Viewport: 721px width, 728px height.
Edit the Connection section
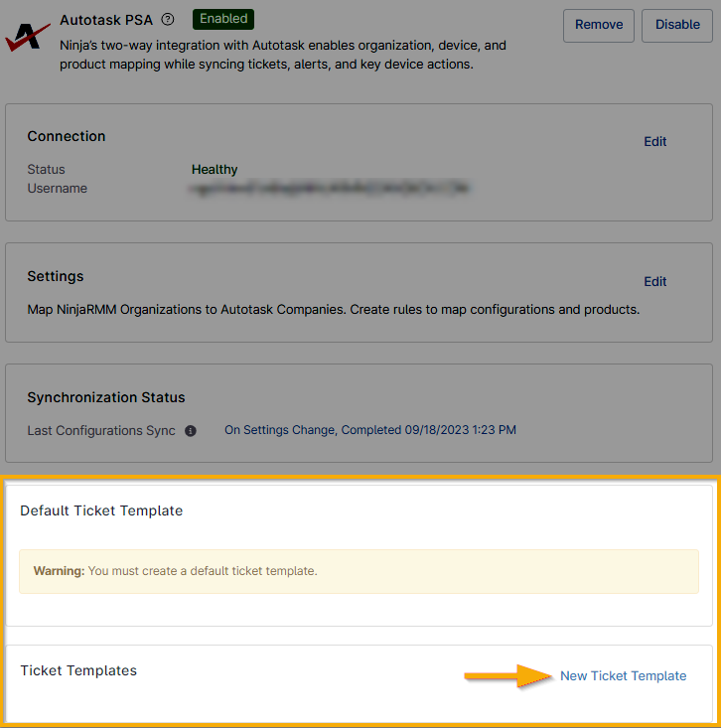(x=654, y=141)
